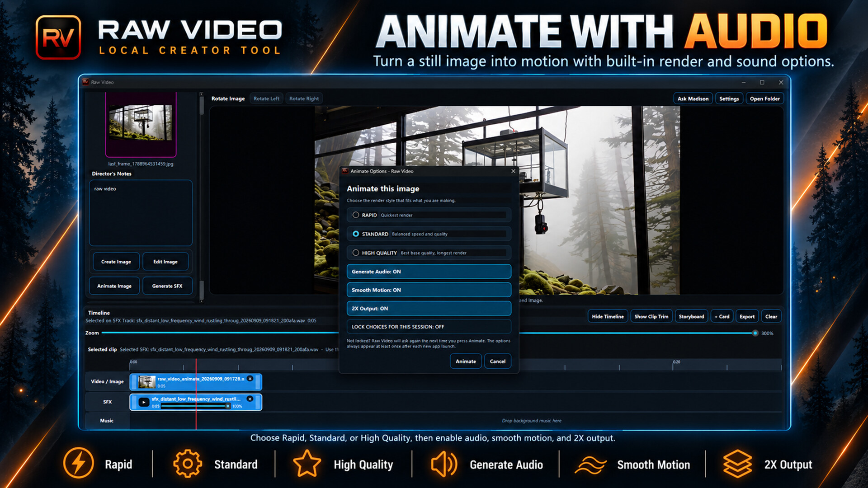Screen dimensions: 868x488
Task: Toggle Smooth Motion: ON
Action: 429,290
